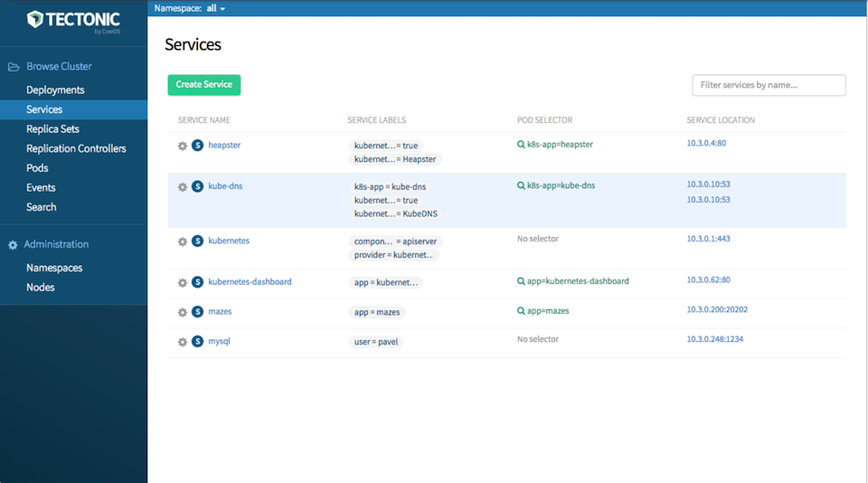
Task: Click the Tectonic logo in sidebar
Action: [x=73, y=20]
